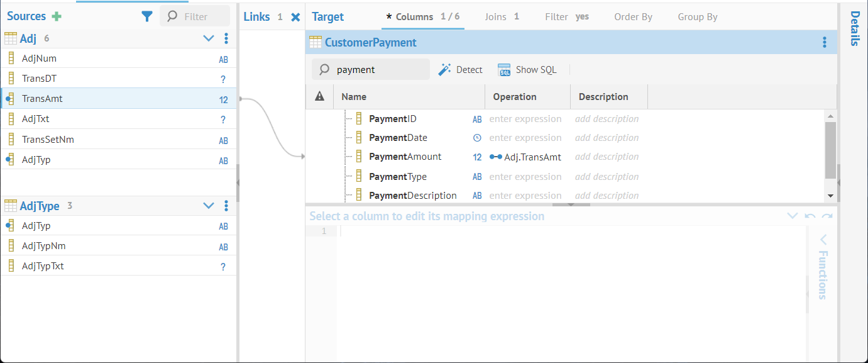Open the Order By tab

[x=633, y=17]
